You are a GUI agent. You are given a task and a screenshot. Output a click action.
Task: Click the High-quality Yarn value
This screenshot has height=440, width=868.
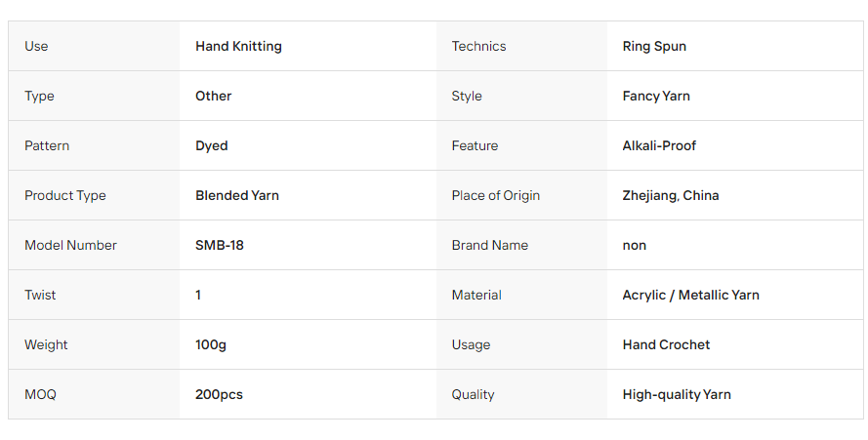point(677,394)
